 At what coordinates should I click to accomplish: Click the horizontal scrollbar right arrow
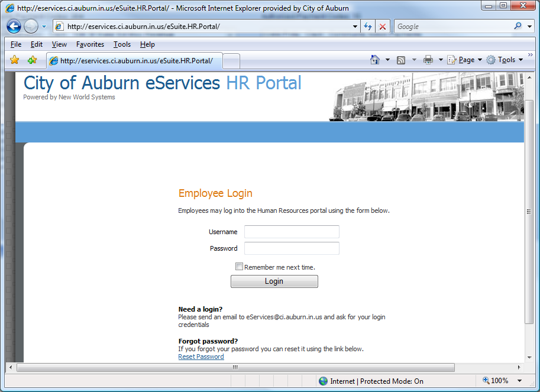pos(519,367)
